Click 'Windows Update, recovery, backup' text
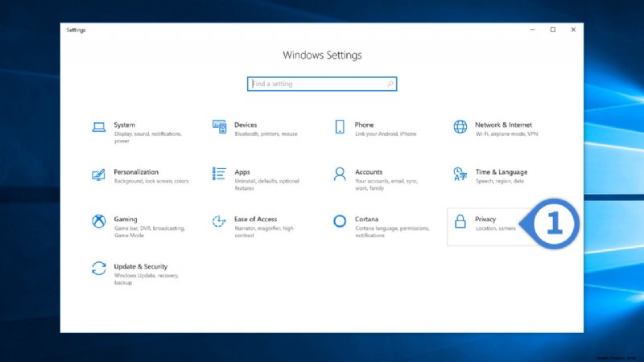The image size is (644, 362). [147, 279]
